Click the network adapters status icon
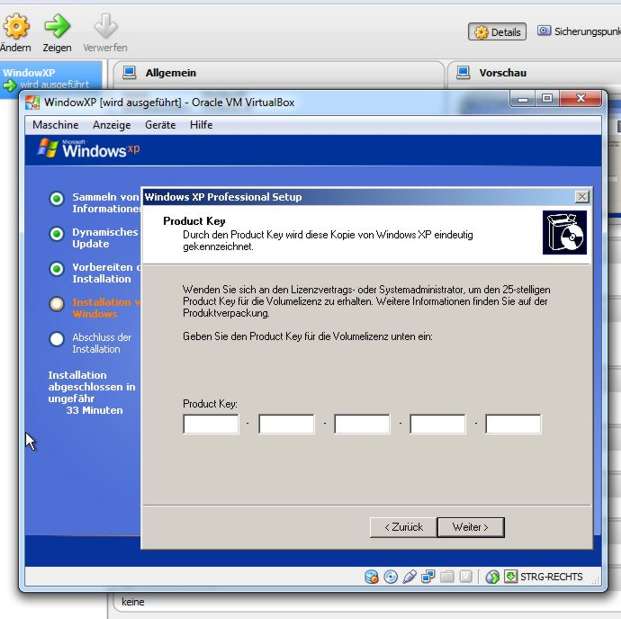Viewport: 621px width, 619px height. [x=428, y=577]
